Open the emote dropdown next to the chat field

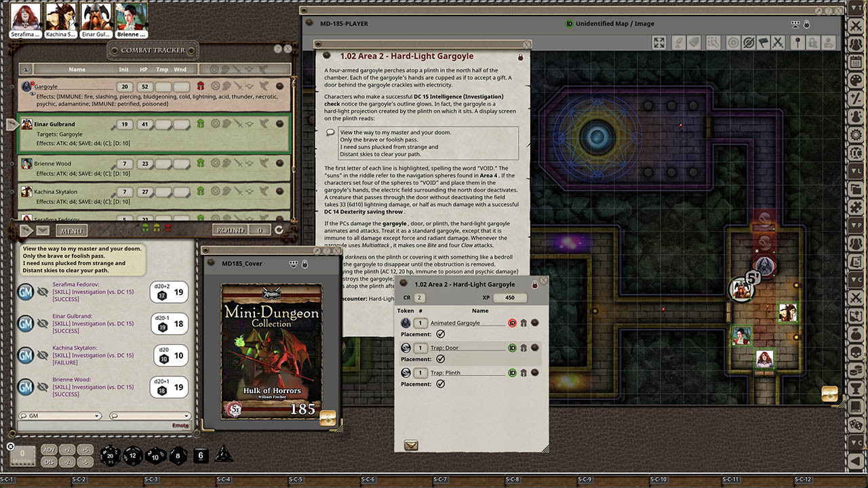click(x=186, y=415)
